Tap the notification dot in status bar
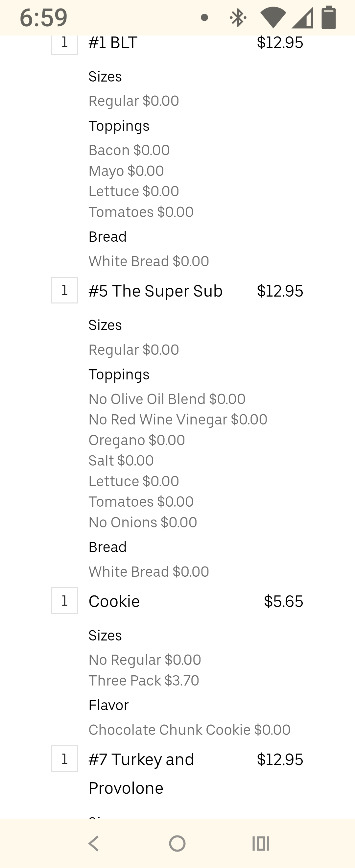The image size is (355, 868). point(204,17)
